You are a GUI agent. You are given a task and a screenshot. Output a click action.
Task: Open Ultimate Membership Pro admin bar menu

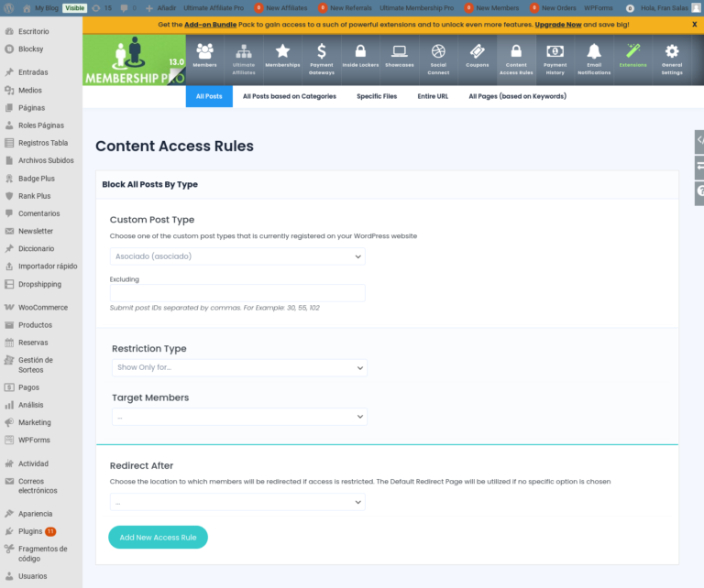click(x=417, y=8)
